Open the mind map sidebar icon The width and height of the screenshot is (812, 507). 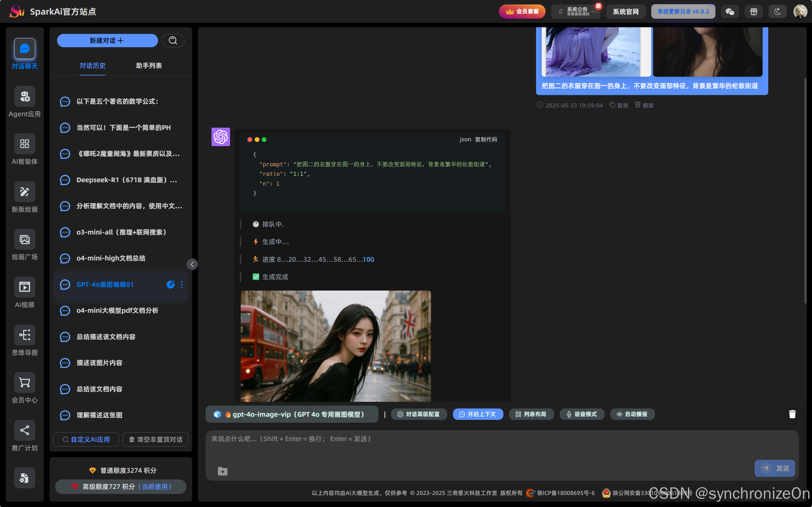(24, 335)
